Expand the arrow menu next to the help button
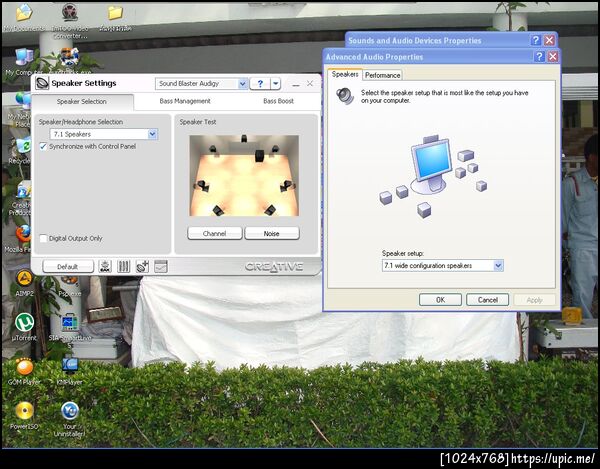Image resolution: width=600 pixels, height=469 pixels. (276, 83)
